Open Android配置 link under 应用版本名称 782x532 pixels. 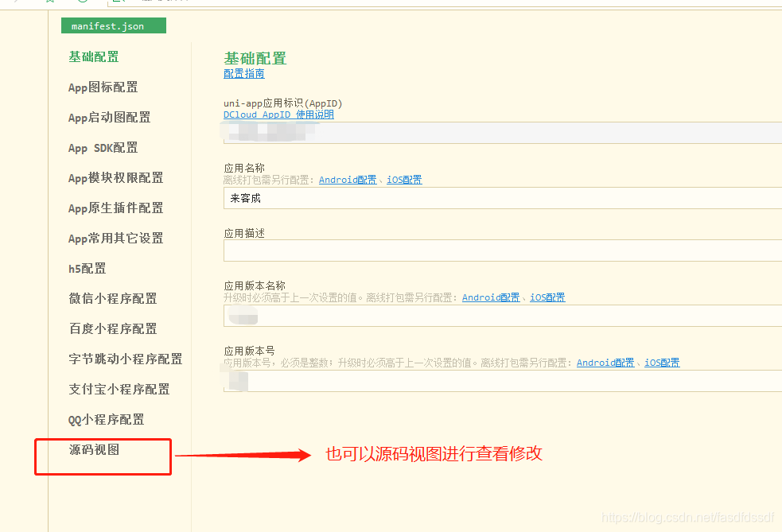491,297
